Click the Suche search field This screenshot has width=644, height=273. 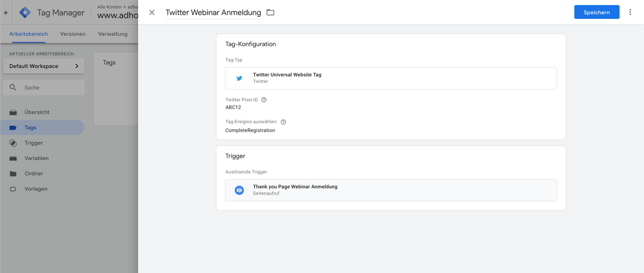pos(44,88)
